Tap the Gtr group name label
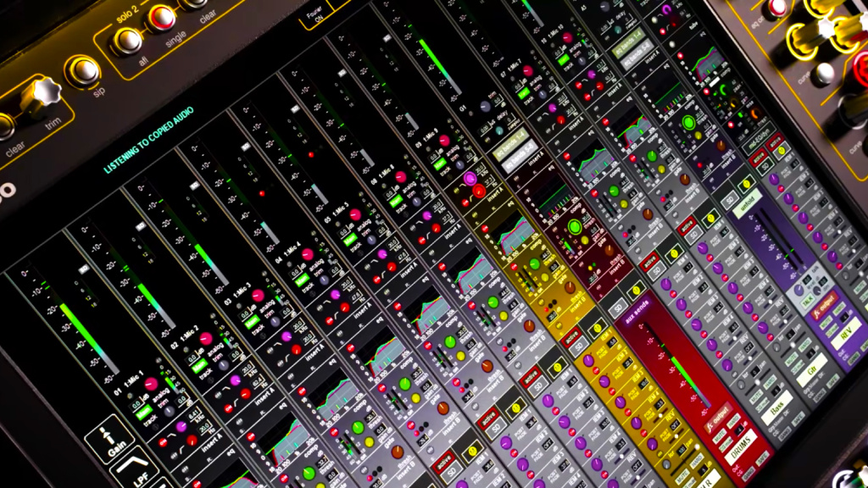 point(813,369)
